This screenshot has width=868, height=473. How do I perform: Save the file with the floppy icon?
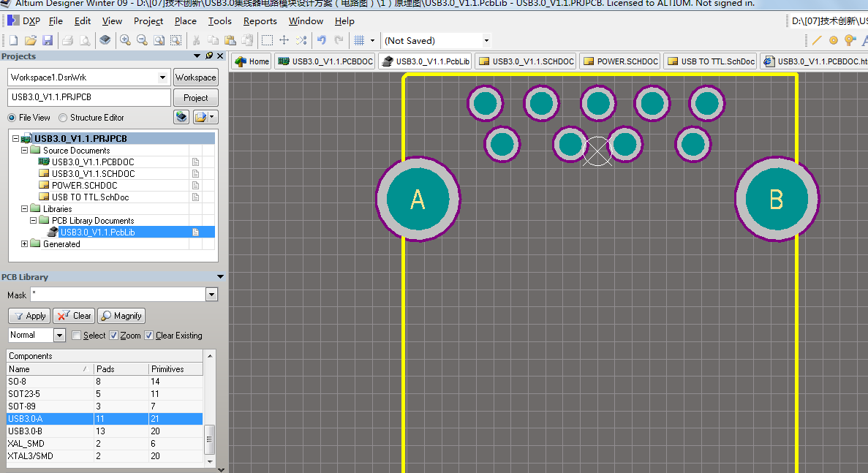point(48,40)
